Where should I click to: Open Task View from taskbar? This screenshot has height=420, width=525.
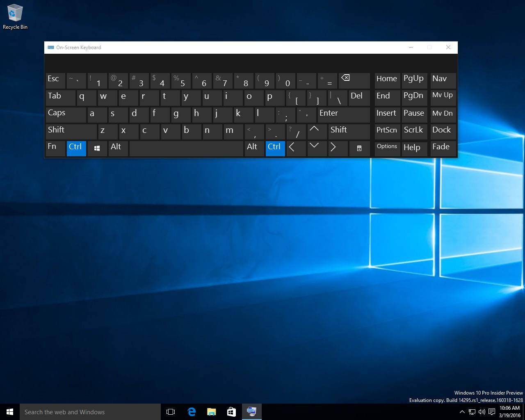(x=171, y=412)
